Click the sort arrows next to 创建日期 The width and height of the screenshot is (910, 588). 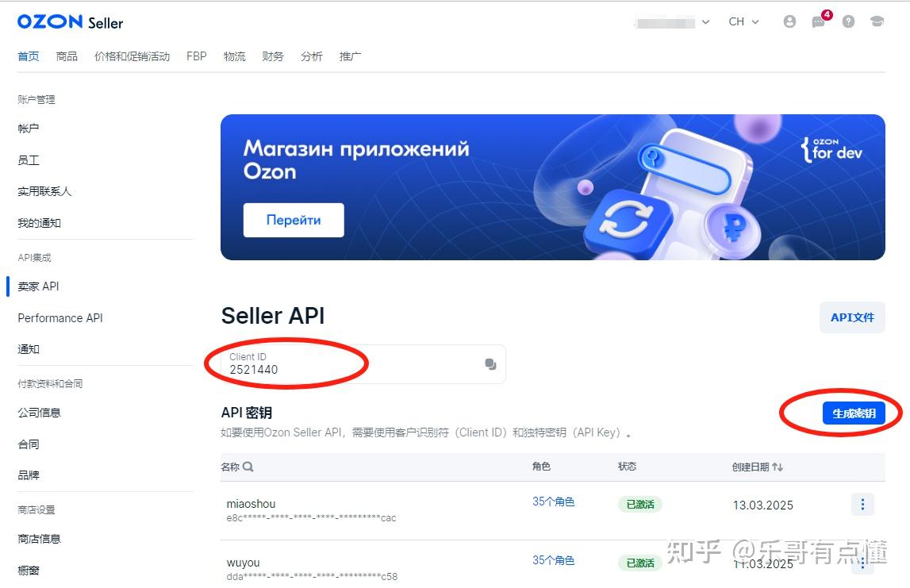(x=777, y=467)
